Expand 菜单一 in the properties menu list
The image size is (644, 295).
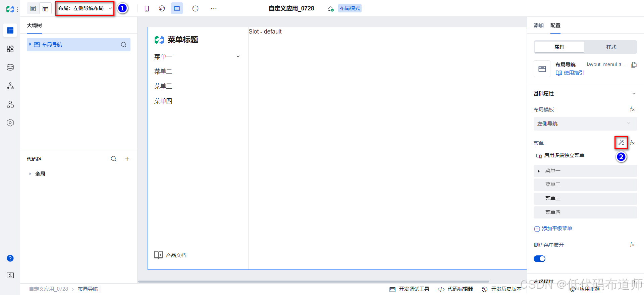539,171
